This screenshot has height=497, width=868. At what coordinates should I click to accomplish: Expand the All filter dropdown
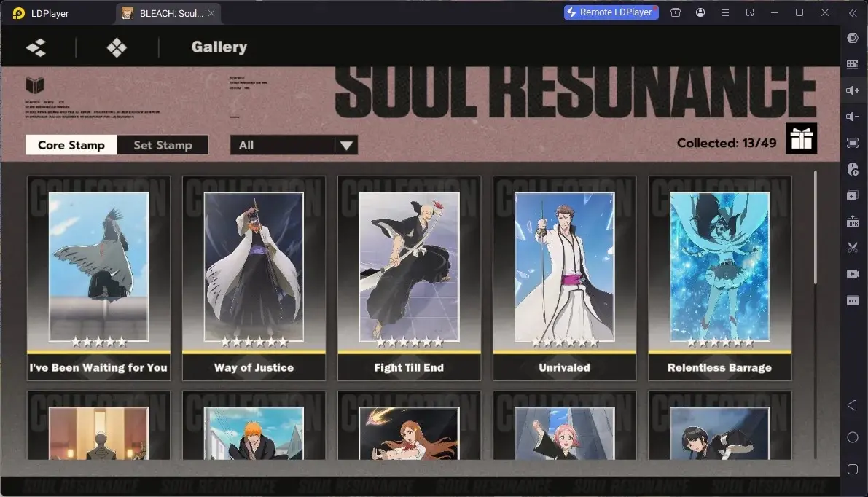pyautogui.click(x=294, y=145)
